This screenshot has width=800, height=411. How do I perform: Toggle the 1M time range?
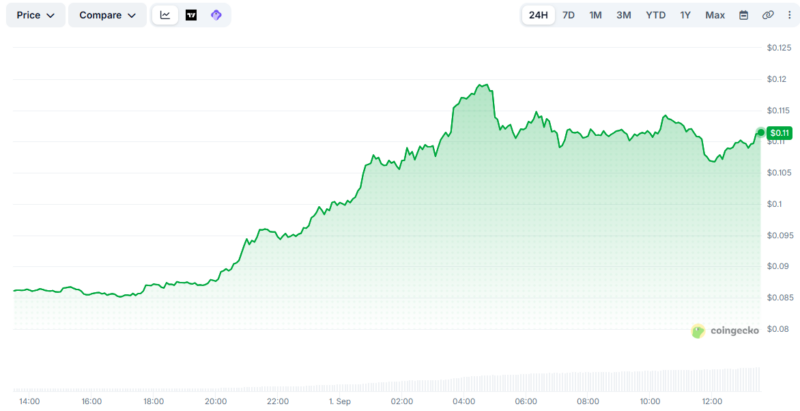click(595, 15)
